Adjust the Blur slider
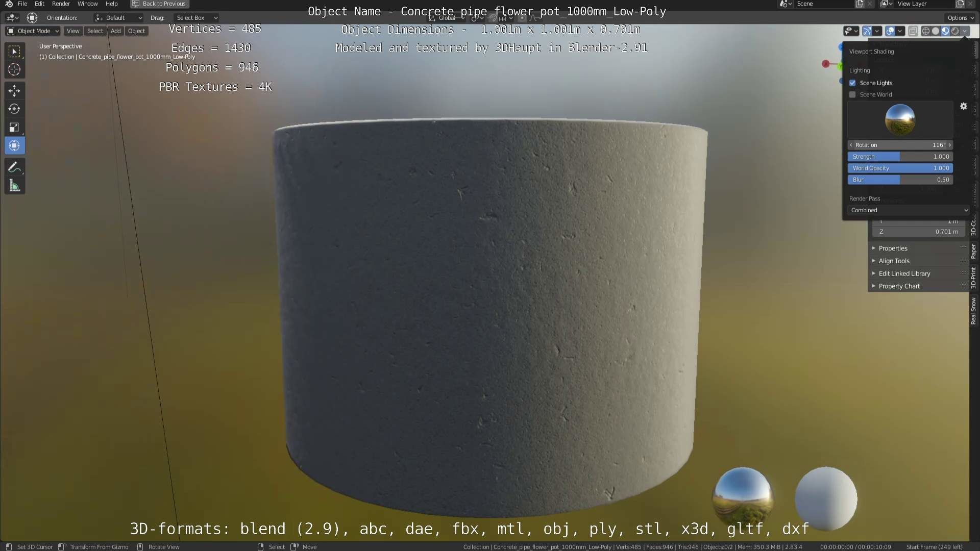This screenshot has height=551, width=980. click(900, 180)
